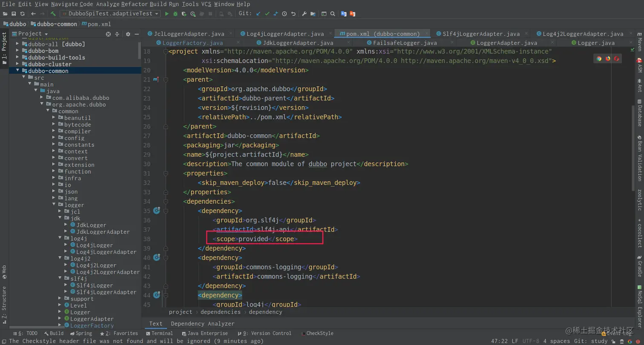Close the JclLoggerAdapter.java tab
The width and height of the screenshot is (644, 345).
[x=231, y=33]
